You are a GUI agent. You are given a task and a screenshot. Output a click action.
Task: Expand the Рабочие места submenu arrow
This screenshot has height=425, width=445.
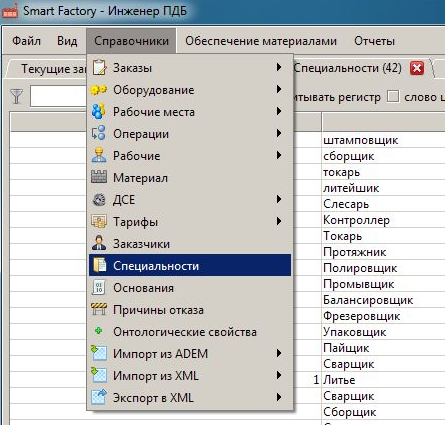[279, 111]
